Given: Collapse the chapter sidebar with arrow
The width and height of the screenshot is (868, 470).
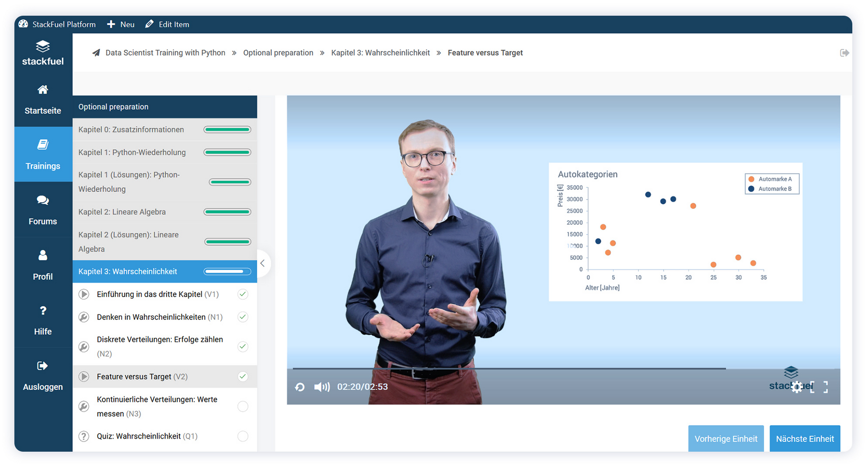Looking at the screenshot, I should (262, 263).
